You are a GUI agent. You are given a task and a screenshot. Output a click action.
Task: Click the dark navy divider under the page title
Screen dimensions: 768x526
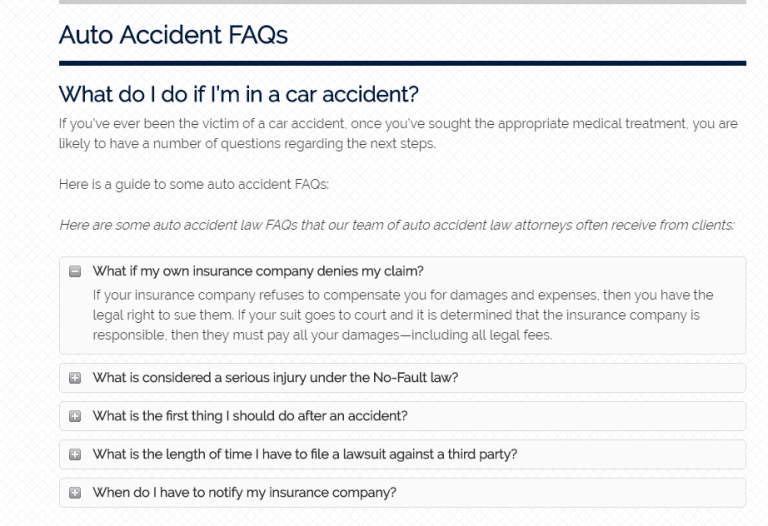pyautogui.click(x=402, y=63)
